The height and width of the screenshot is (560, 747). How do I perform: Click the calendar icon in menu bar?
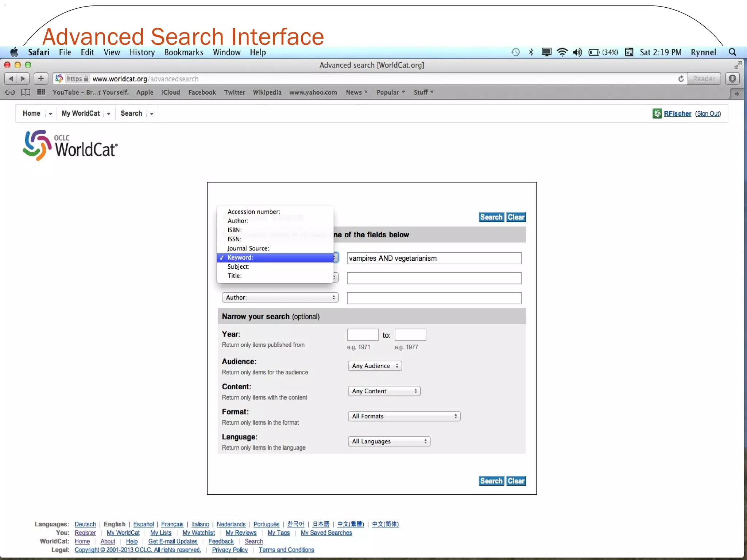tap(629, 52)
